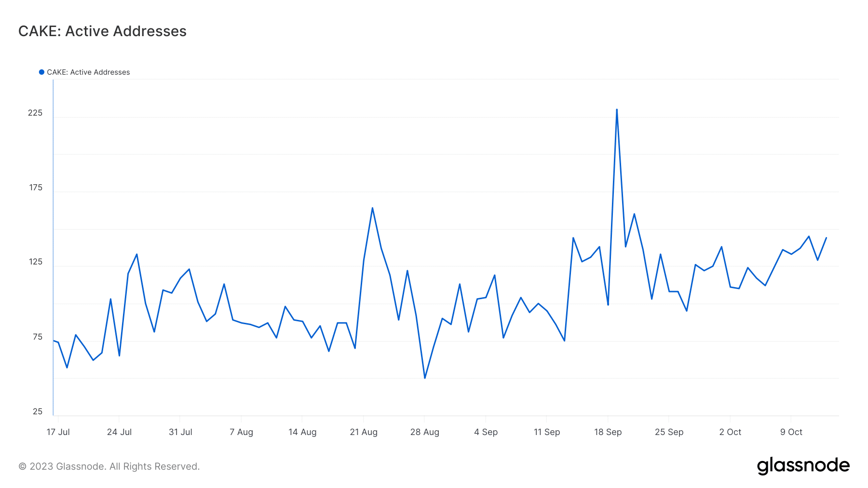The height and width of the screenshot is (488, 868).
Task: Select the 2 Oct date label
Action: tap(730, 432)
